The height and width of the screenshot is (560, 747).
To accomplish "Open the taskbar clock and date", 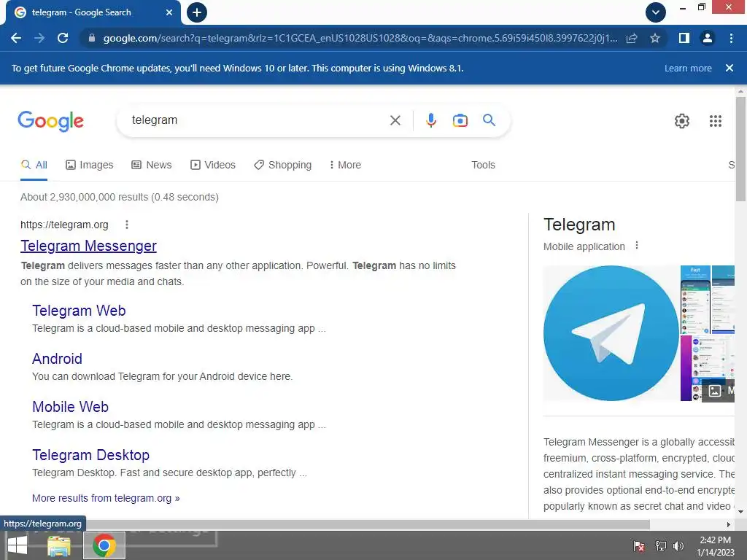I will pos(715,545).
